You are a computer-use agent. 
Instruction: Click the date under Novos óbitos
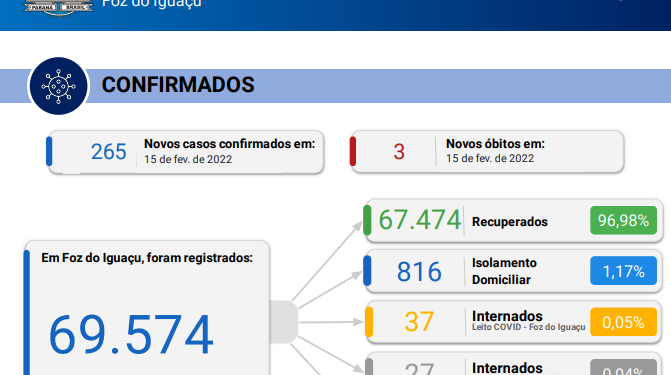click(490, 158)
